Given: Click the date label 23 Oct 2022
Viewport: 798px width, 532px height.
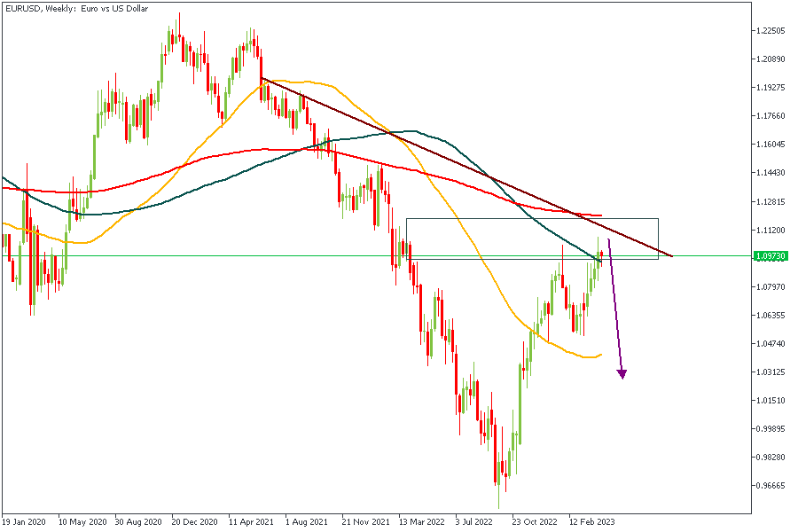Looking at the screenshot, I should tap(535, 522).
